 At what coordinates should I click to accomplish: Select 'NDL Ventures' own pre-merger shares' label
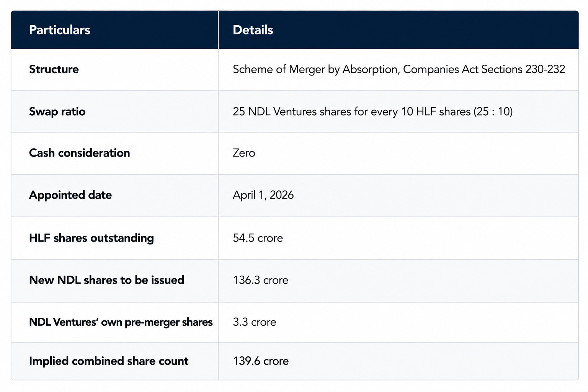(121, 322)
